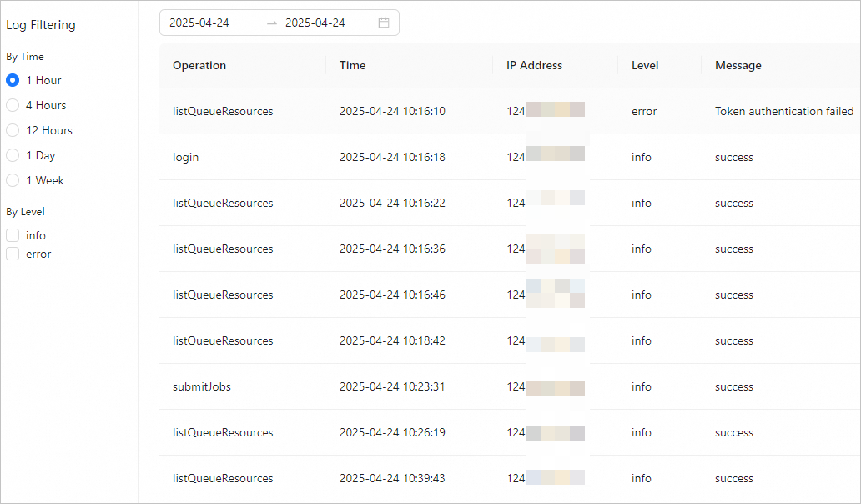Select the 12 Hours time filter
The image size is (861, 504).
[x=13, y=131]
